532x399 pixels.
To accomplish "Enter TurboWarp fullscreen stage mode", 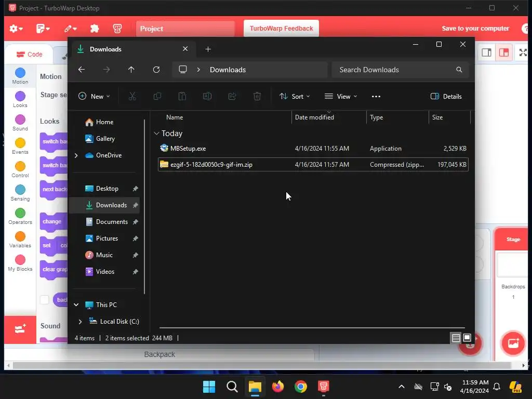I will pyautogui.click(x=523, y=52).
